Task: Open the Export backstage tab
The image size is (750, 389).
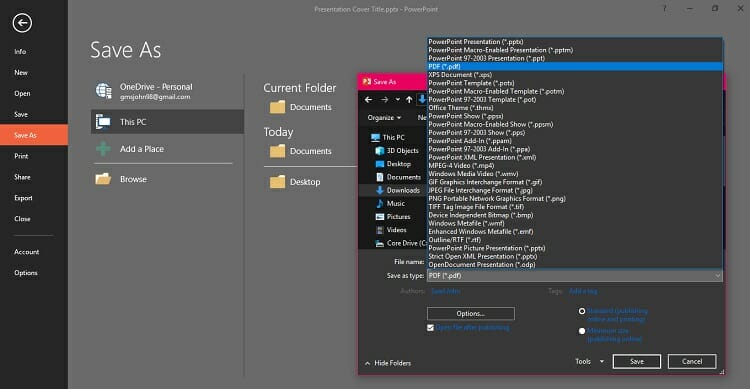Action: 23,198
